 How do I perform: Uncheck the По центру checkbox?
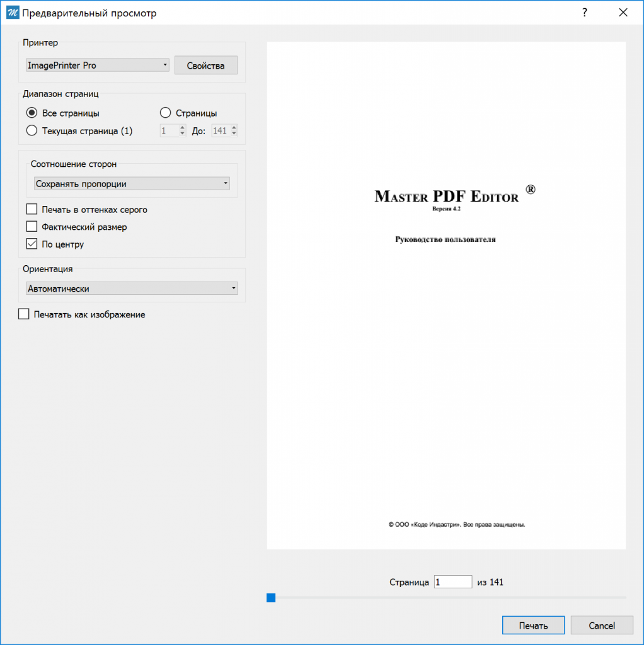click(x=32, y=244)
